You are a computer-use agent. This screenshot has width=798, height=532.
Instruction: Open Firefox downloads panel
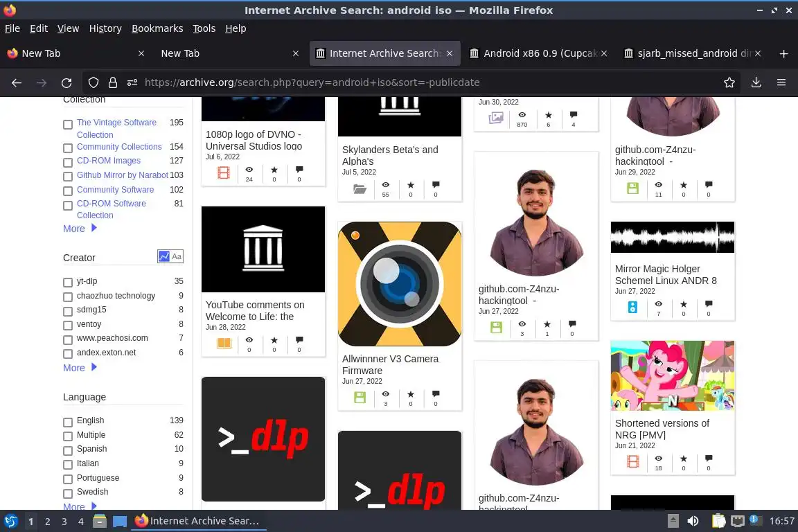pos(756,82)
